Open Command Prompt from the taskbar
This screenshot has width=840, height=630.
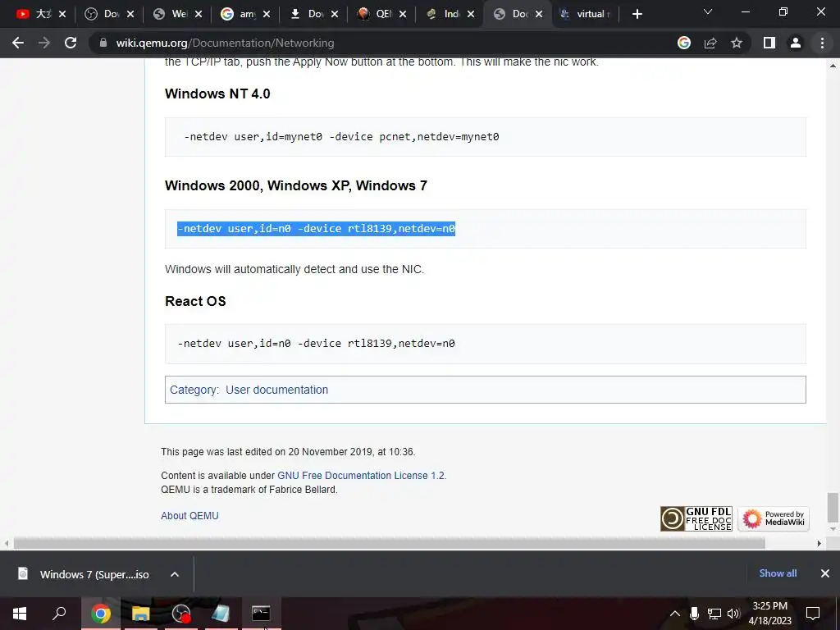click(x=261, y=614)
